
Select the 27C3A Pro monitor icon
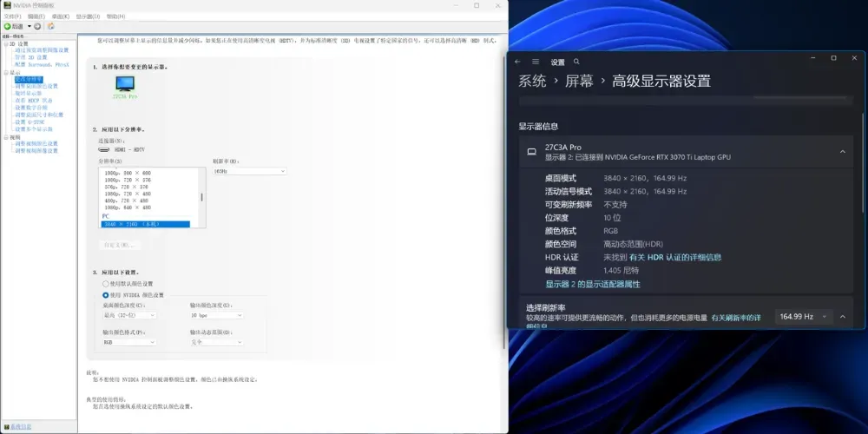(x=124, y=83)
